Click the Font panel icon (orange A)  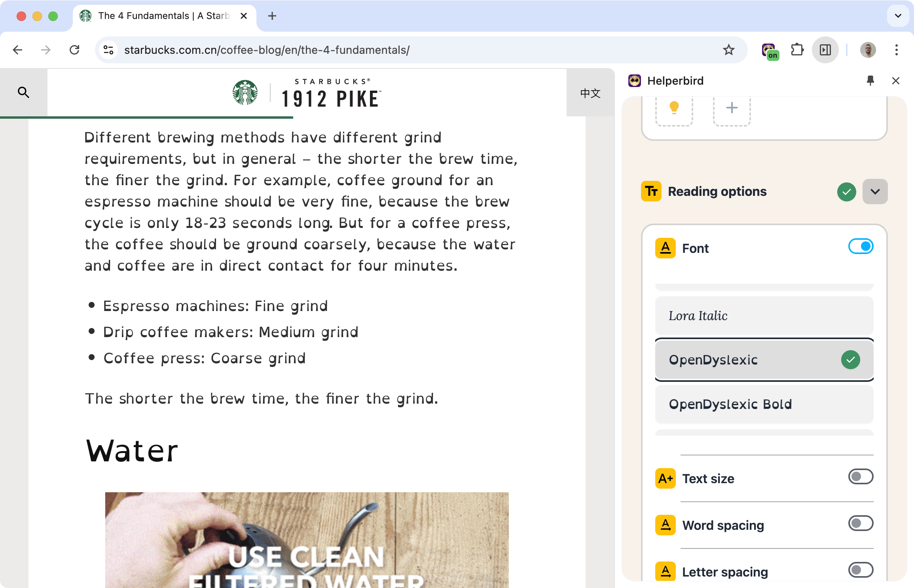point(664,247)
